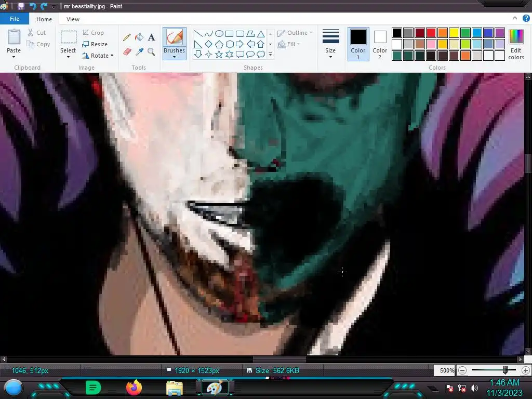Choose the Oval callout shape
Image resolution: width=532 pixels, height=399 pixels.
coord(250,54)
